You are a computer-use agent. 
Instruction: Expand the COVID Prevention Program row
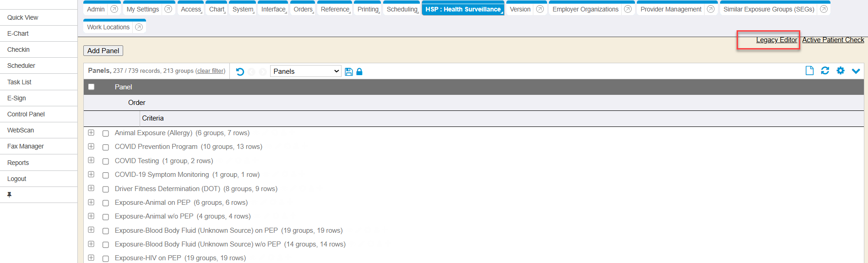point(91,147)
